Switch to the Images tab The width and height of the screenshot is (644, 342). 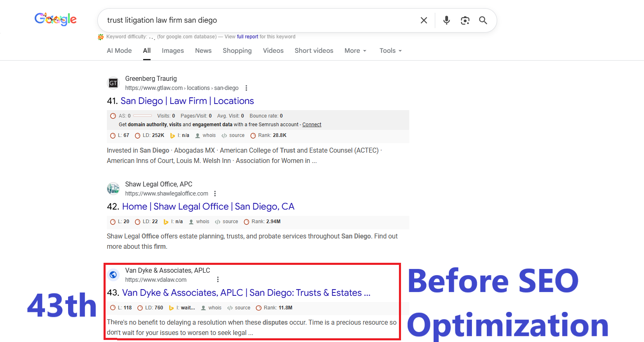click(173, 51)
